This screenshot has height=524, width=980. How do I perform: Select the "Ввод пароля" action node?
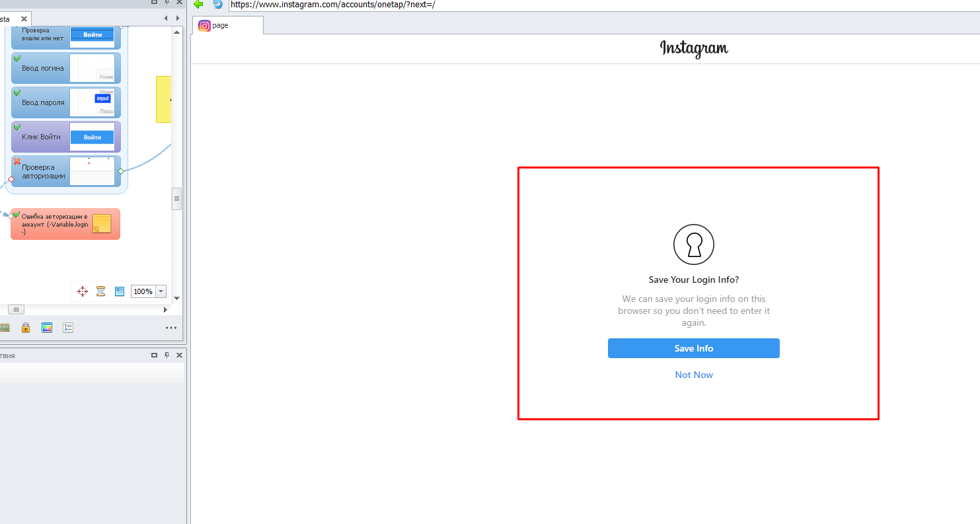66,102
